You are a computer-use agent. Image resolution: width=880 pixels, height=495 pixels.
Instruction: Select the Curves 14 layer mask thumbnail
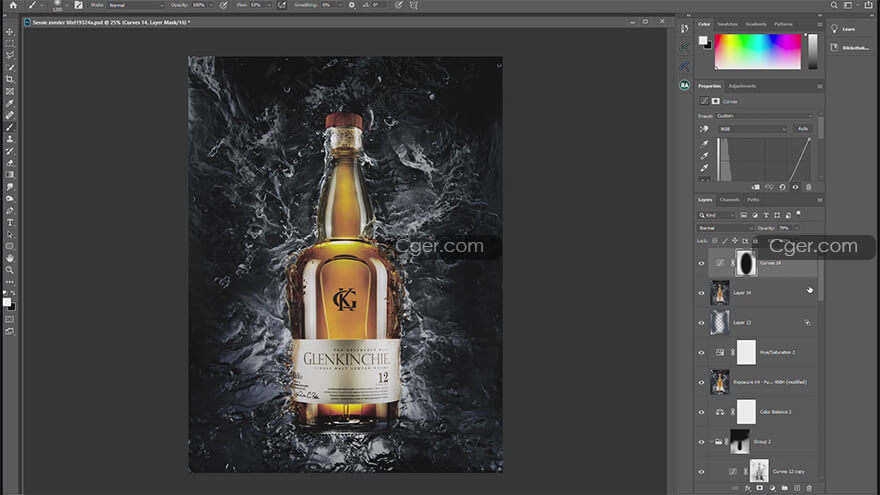[x=746, y=263]
